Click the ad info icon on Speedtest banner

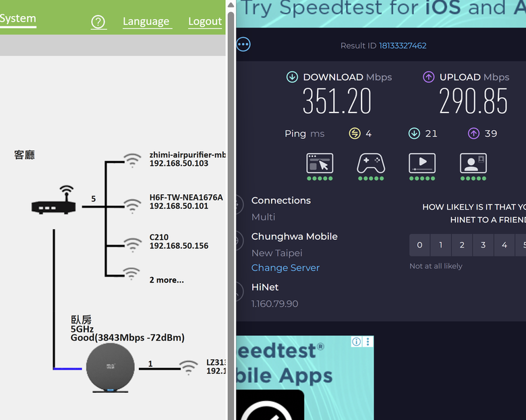click(x=356, y=342)
